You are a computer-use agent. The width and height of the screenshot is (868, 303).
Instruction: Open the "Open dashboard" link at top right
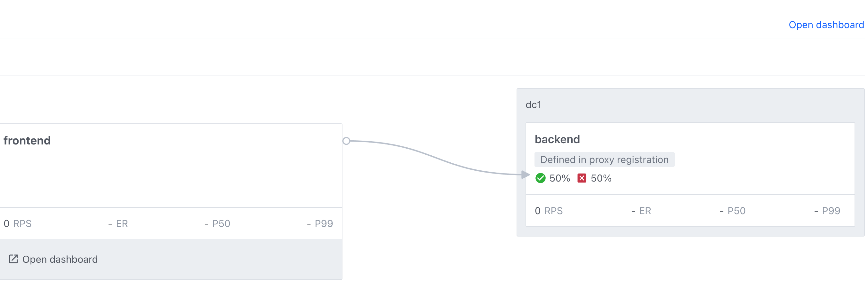826,25
